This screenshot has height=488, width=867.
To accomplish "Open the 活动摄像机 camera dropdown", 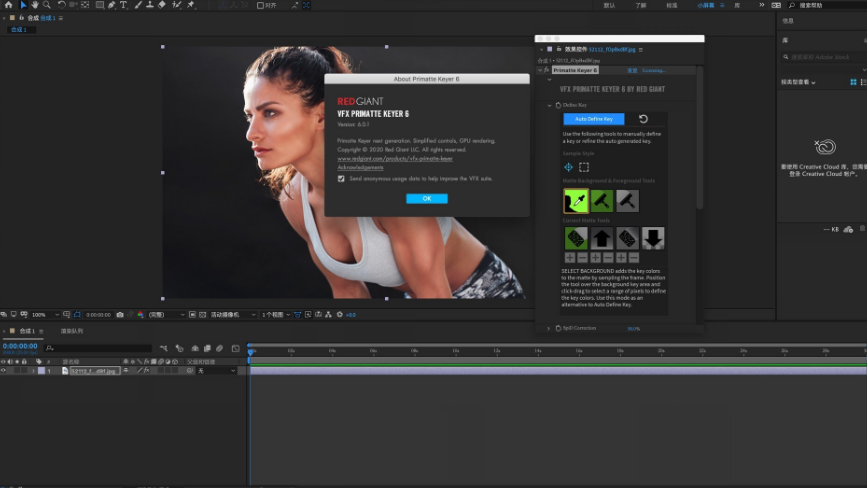I will coord(231,314).
